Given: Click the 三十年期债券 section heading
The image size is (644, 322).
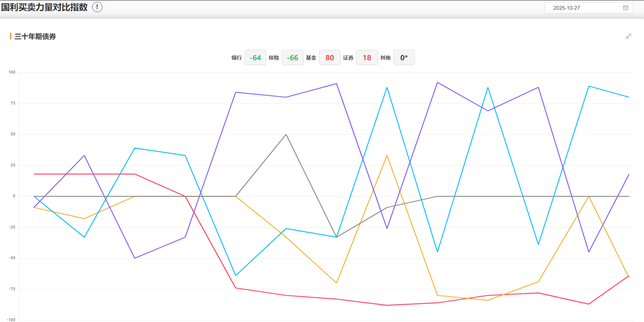Looking at the screenshot, I should coord(35,37).
